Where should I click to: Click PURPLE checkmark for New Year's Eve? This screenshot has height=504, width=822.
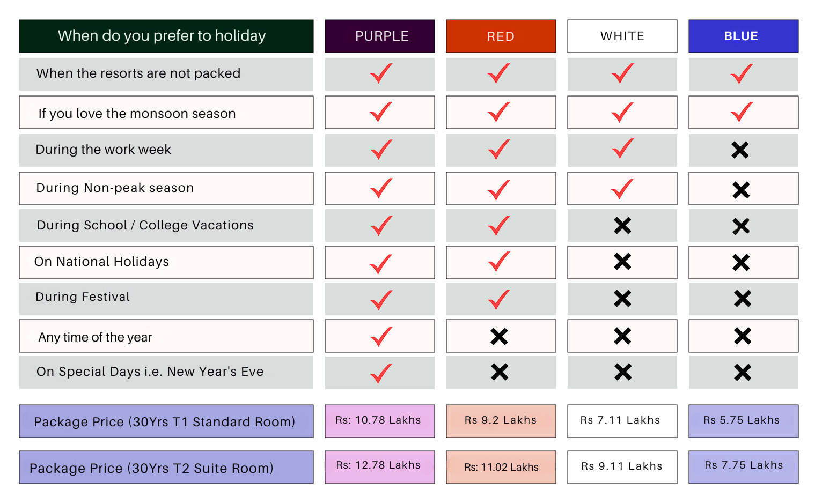pyautogui.click(x=381, y=373)
